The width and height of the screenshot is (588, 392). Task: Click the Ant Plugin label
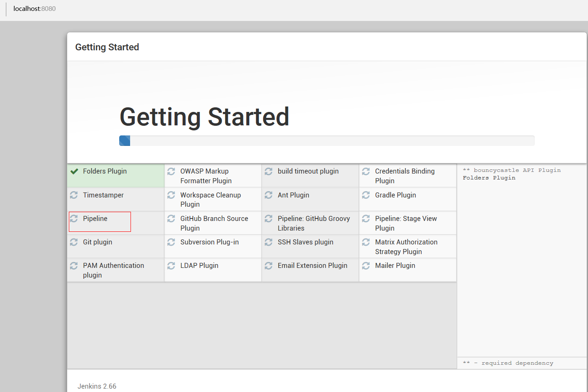click(293, 195)
